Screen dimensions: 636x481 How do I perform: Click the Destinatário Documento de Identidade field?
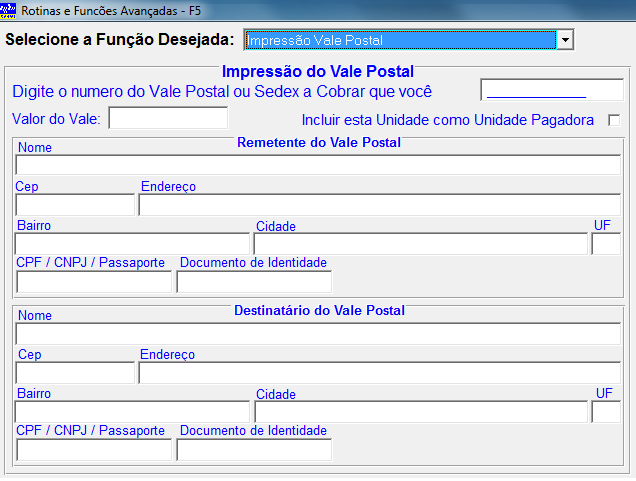[254, 450]
